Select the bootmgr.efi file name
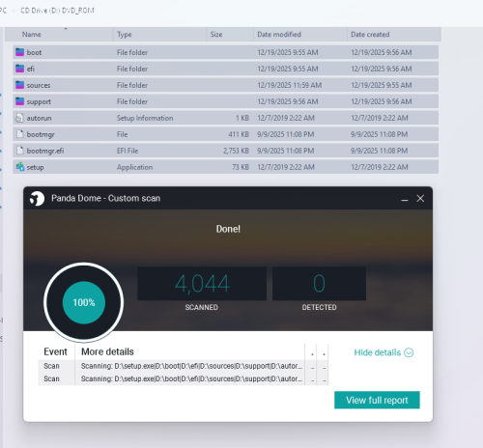 45,151
